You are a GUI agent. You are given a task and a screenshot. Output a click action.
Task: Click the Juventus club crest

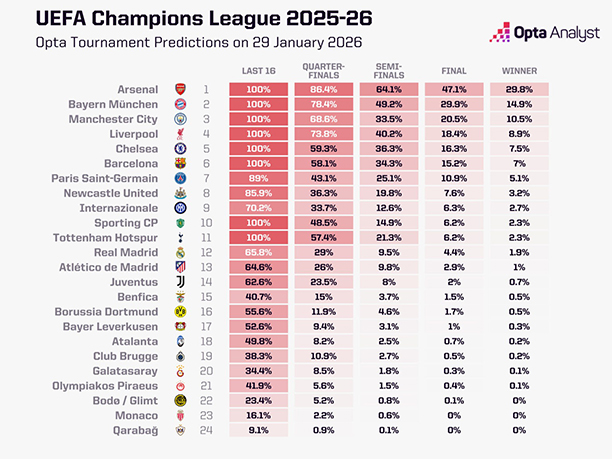point(180,282)
